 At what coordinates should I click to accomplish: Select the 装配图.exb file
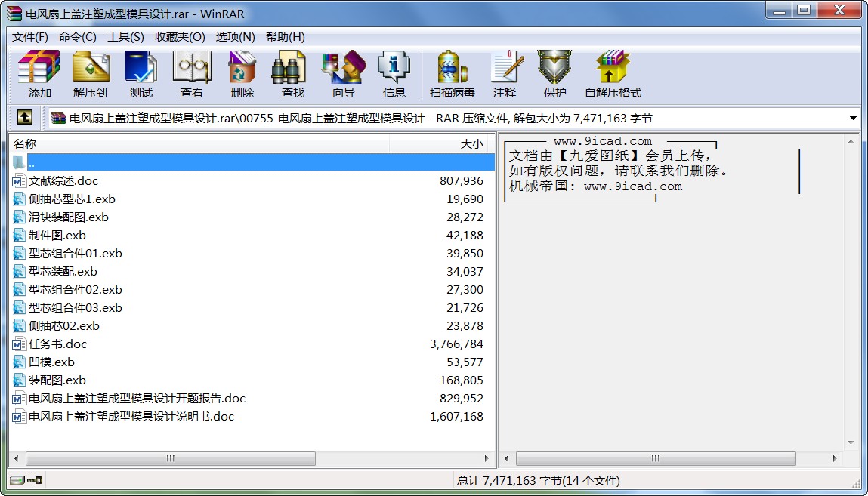[57, 380]
